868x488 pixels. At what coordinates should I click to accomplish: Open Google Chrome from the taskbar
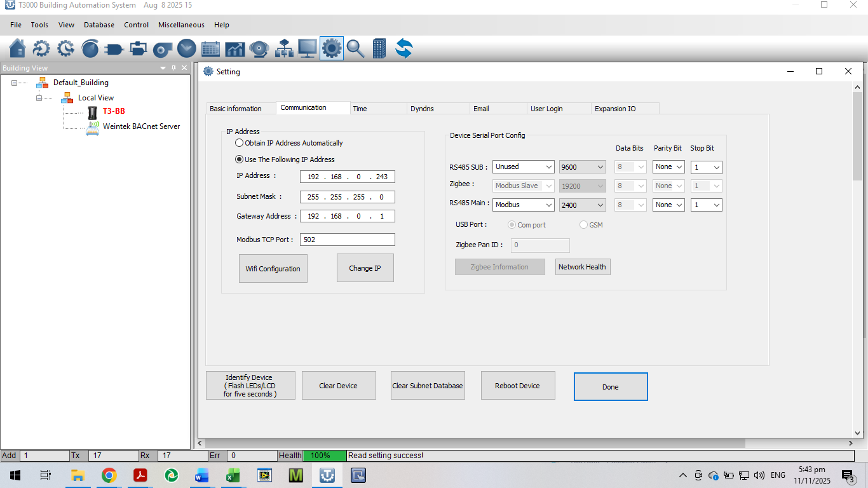[109, 475]
